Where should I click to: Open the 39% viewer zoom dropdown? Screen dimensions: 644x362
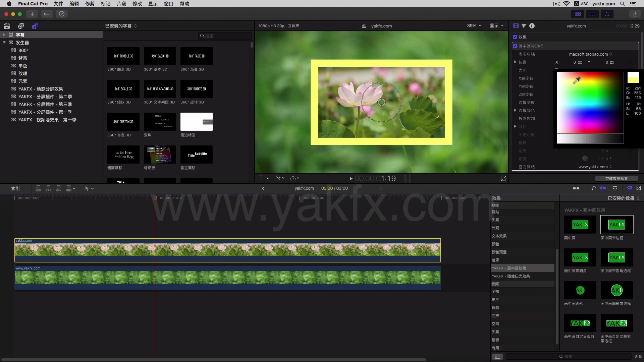coord(474,26)
